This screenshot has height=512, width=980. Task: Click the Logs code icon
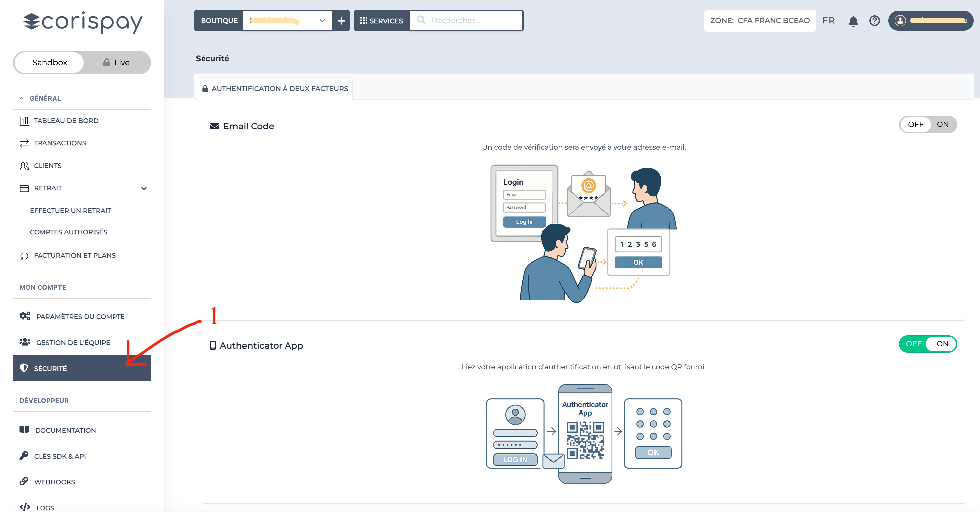point(25,507)
